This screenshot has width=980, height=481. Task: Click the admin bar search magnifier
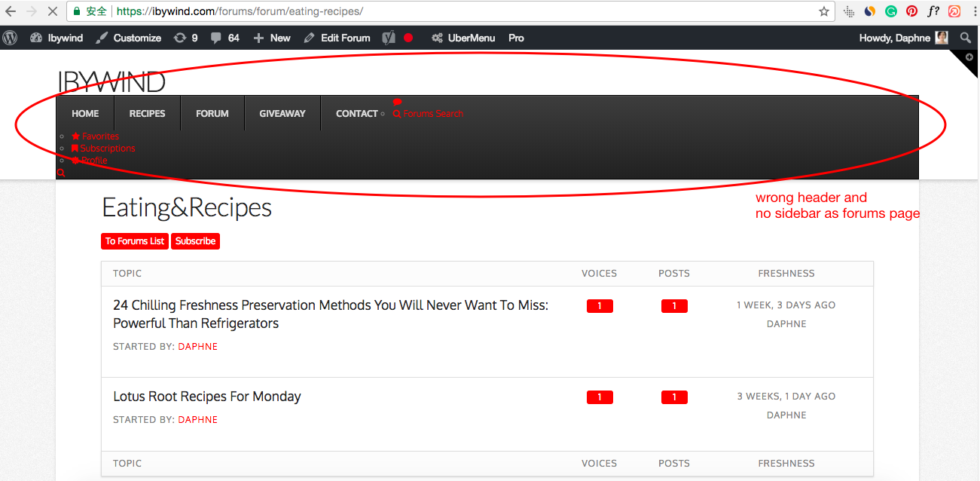click(x=966, y=38)
